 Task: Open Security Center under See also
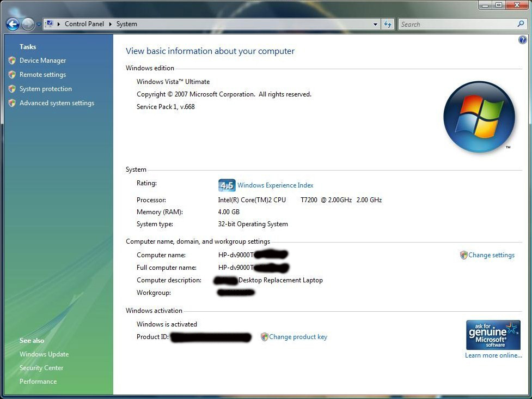[41, 368]
